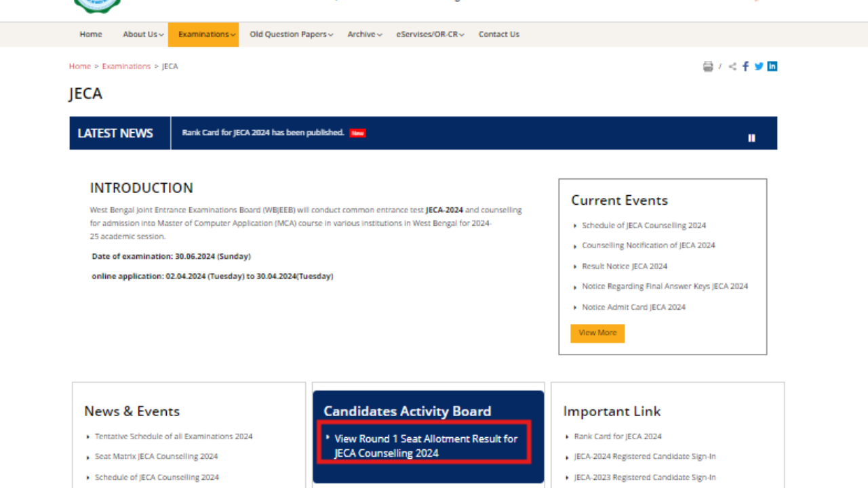This screenshot has width=868, height=488.
Task: Share the page via Facebook icon
Action: 745,66
